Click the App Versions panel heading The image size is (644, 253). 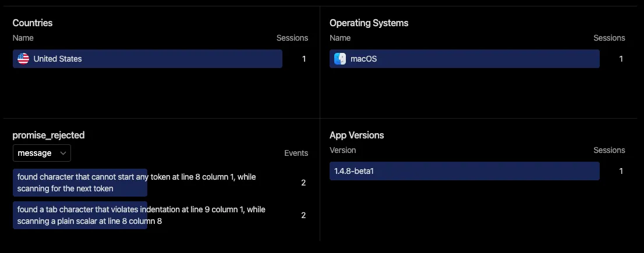click(356, 136)
